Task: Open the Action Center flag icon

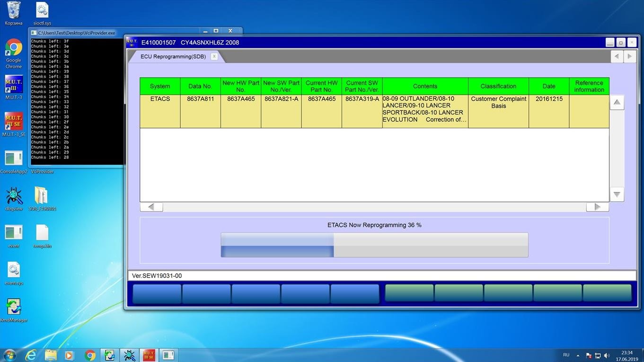Action: coord(589,355)
